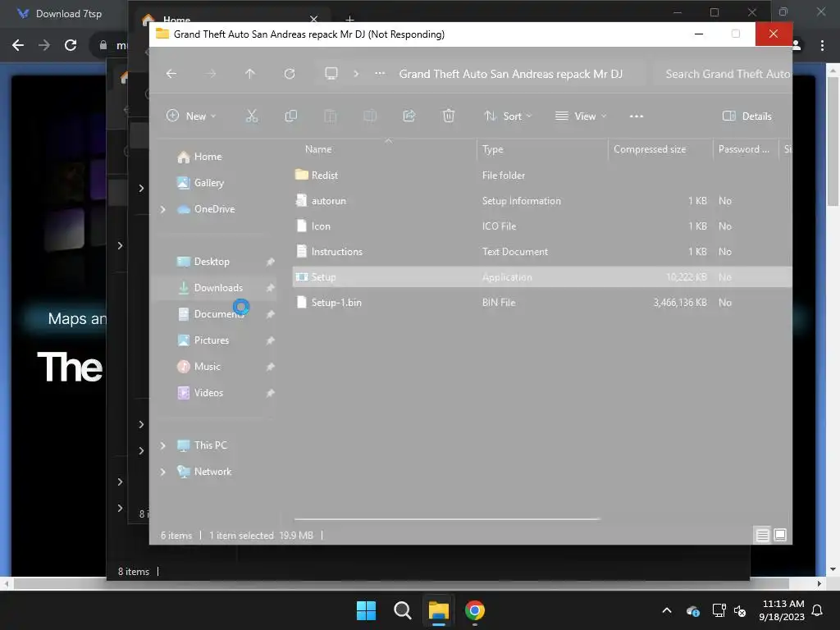Expand the OneDrive tree node
This screenshot has height=630, width=840.
[x=163, y=209]
